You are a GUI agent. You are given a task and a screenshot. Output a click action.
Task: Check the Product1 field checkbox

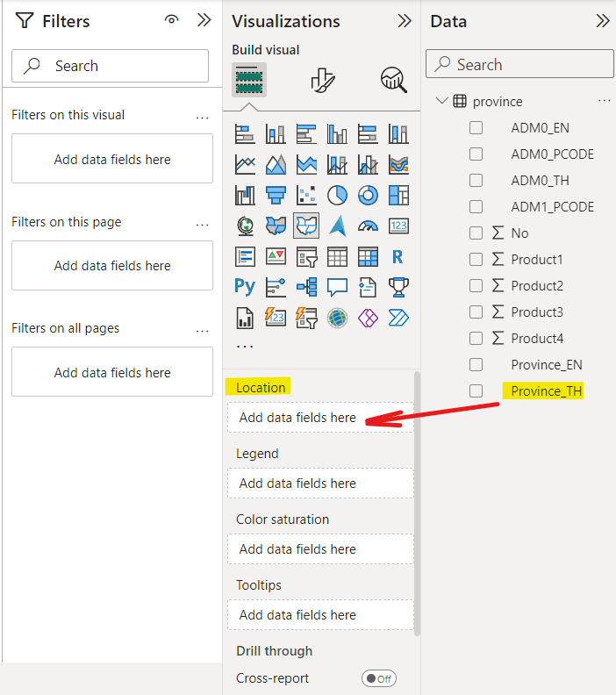pos(476,260)
